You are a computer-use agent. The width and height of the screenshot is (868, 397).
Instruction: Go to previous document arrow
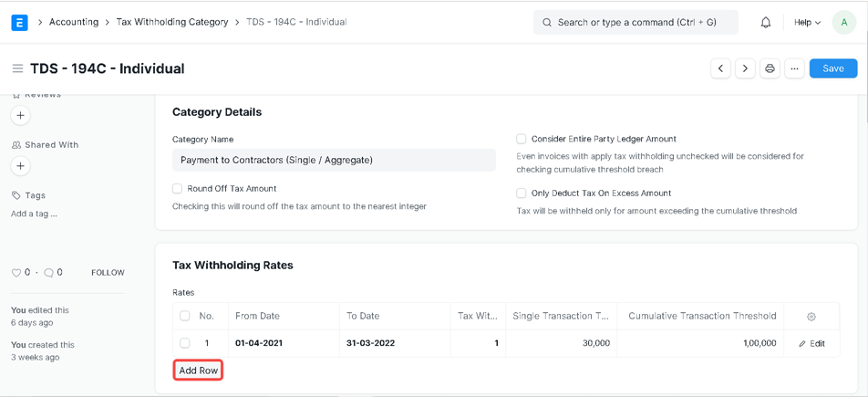(720, 68)
